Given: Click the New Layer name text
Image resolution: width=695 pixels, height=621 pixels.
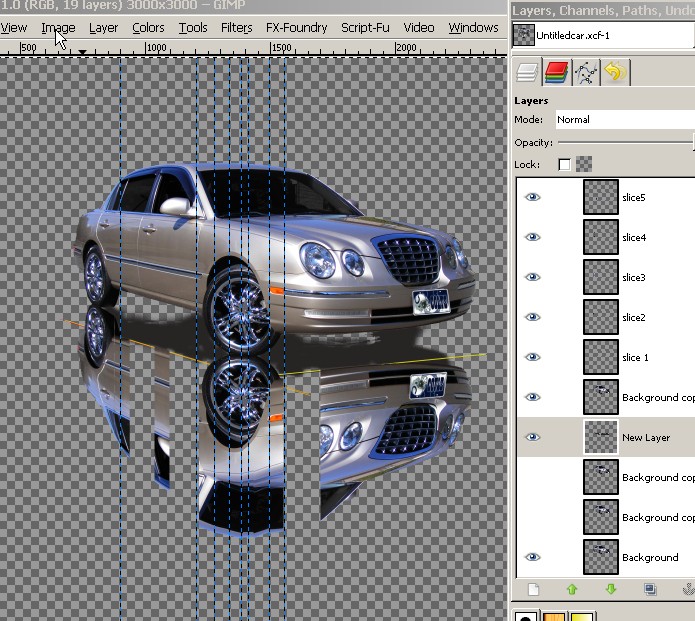Looking at the screenshot, I should (646, 437).
